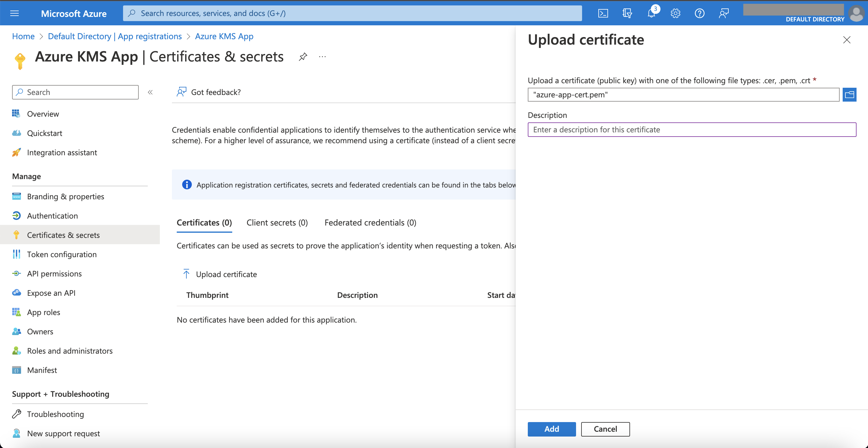Screen dimensions: 868x448
Task: Click the Manifest icon
Action: [x=16, y=370]
